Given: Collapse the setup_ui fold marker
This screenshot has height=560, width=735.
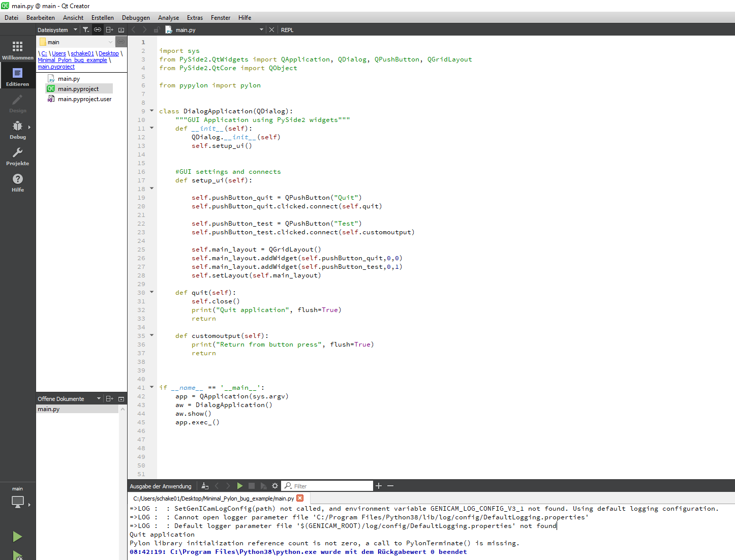Looking at the screenshot, I should tap(151, 188).
